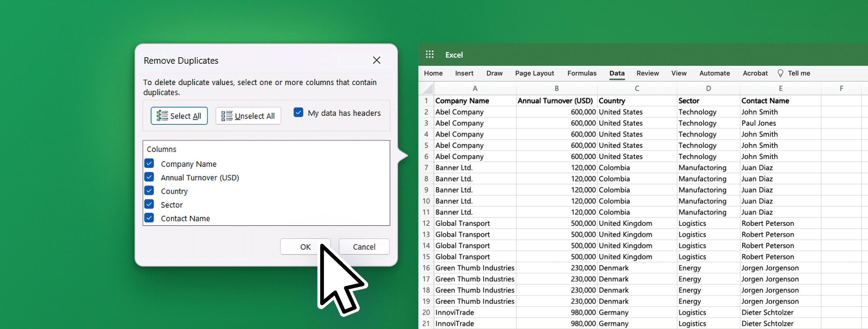
Task: Select row 7 header
Action: [426, 168]
